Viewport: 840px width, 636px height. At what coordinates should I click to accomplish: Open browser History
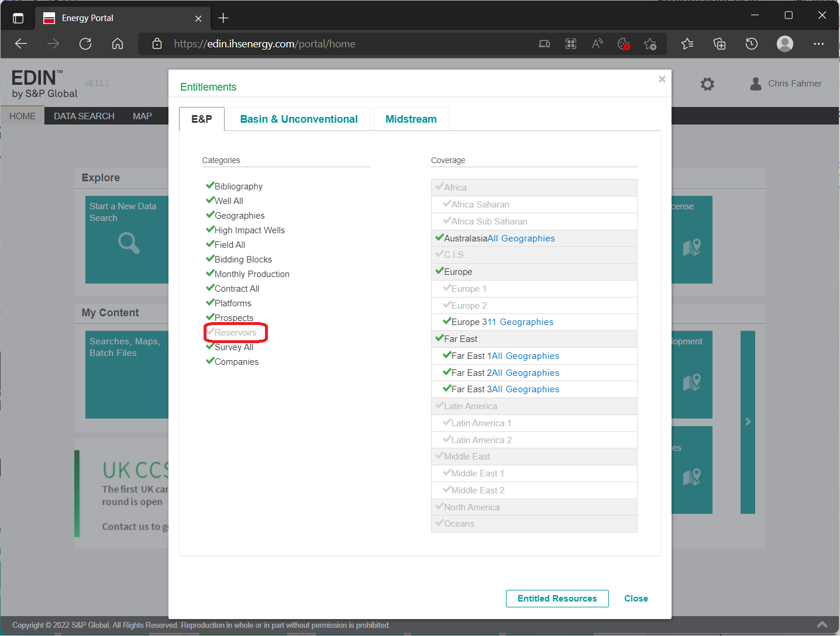pos(752,44)
